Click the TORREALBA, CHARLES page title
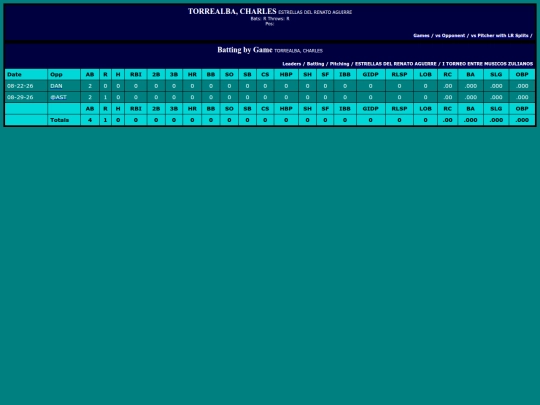The image size is (540, 405). tap(232, 11)
